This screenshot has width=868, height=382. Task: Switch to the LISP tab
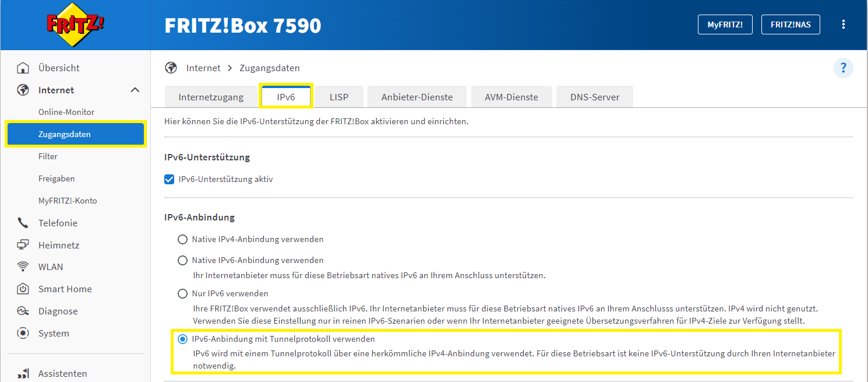tap(339, 97)
